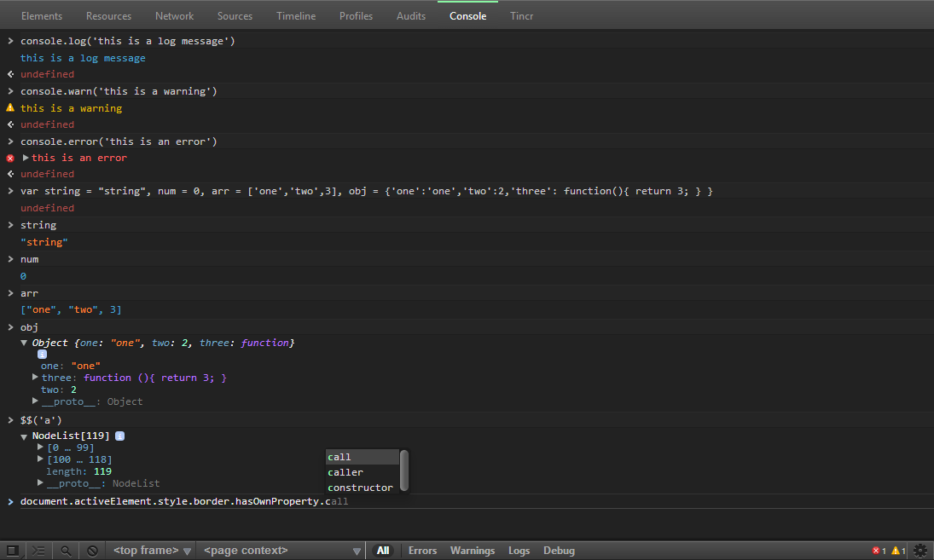Click the yellow warning count icon
Viewport: 934px width, 560px height.
[896, 551]
